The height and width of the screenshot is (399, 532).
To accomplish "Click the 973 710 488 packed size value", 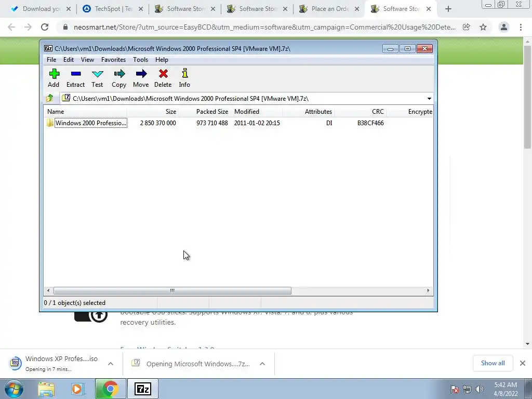I will (x=212, y=123).
